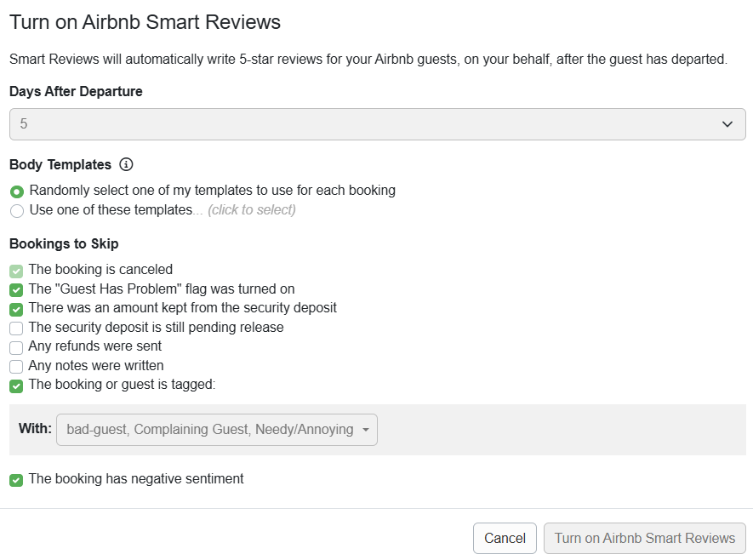Disable "The Guest Has Problem flag was turned on"

[16, 289]
